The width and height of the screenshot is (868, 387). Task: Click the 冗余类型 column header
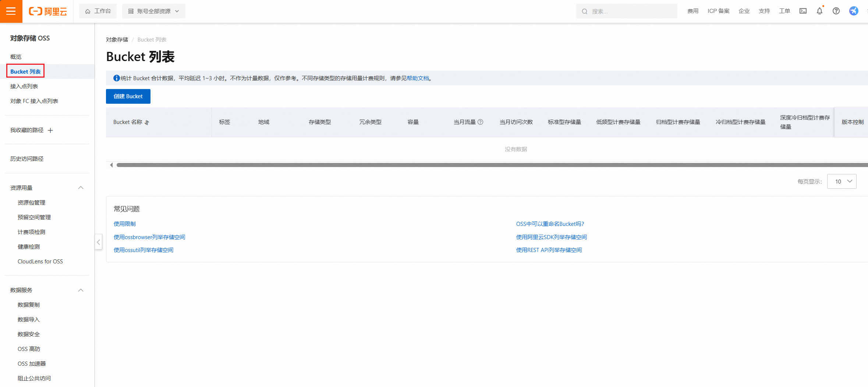[x=370, y=122]
